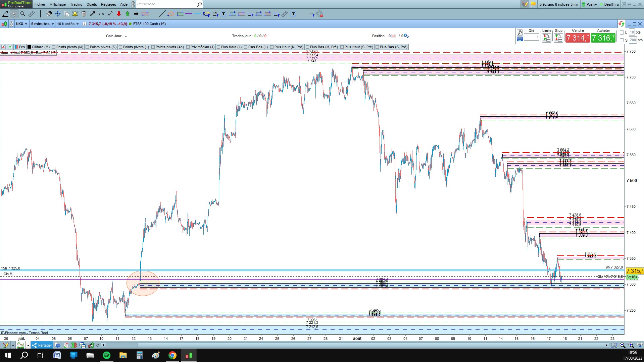Open Spotify from the taskbar
Viewport: 644px width, 362px height.
click(x=107, y=355)
